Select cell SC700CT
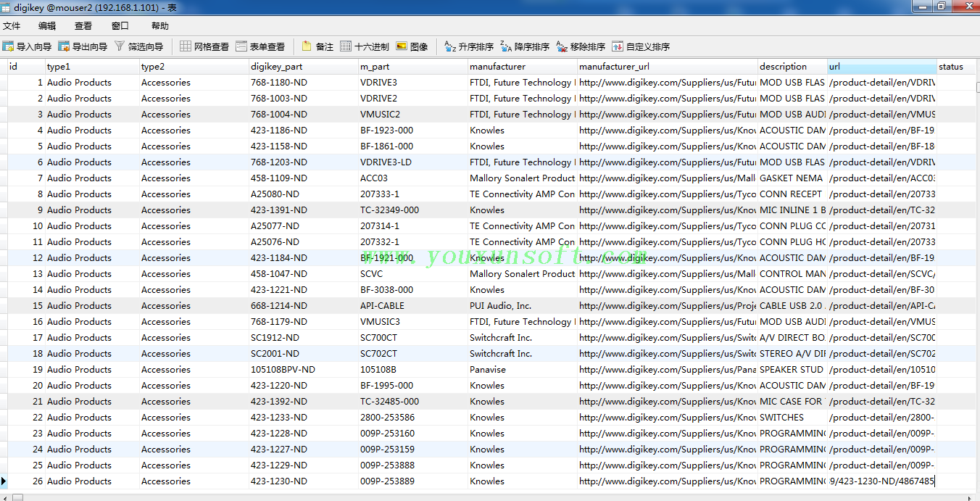Screen dimensions: 980x501 413,337
